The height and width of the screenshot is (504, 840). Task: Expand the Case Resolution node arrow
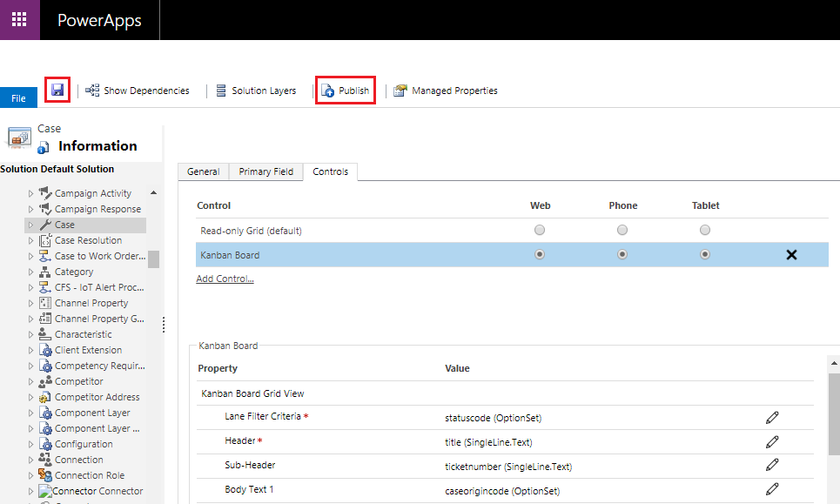(30, 241)
